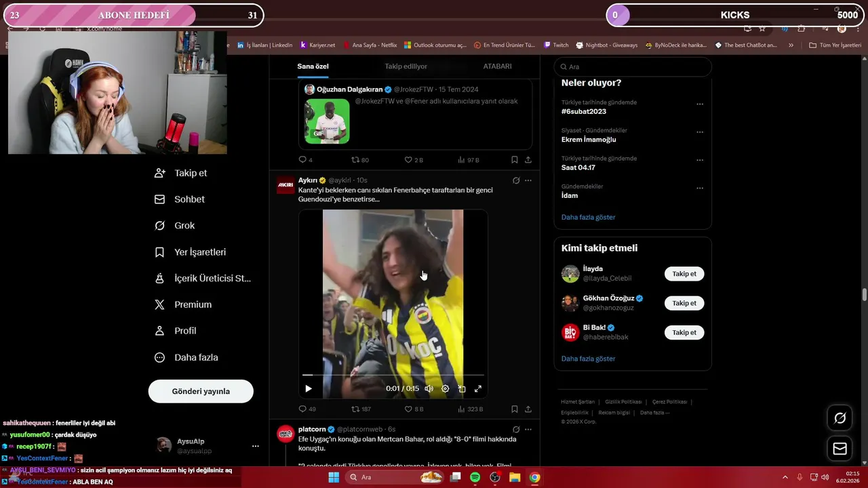The image size is (868, 488).
Task: Open Grok explain icon on platcorn post
Action: [x=516, y=429]
